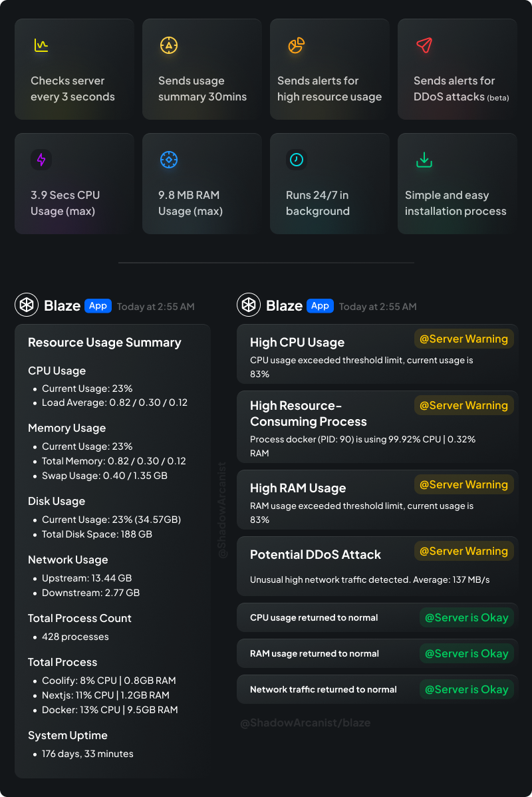Select 'Total Disk Space: 188 GB' line

(97, 534)
